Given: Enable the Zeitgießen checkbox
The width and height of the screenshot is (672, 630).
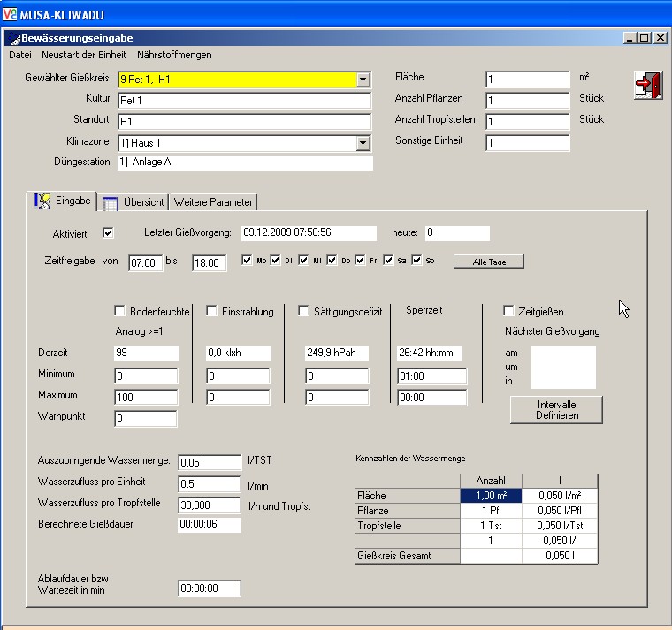Looking at the screenshot, I should point(508,310).
